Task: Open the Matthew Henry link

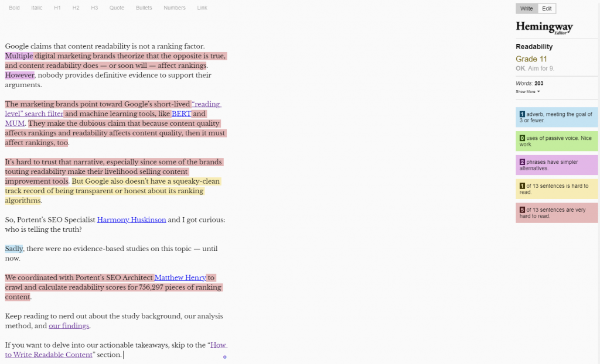Action: point(180,278)
